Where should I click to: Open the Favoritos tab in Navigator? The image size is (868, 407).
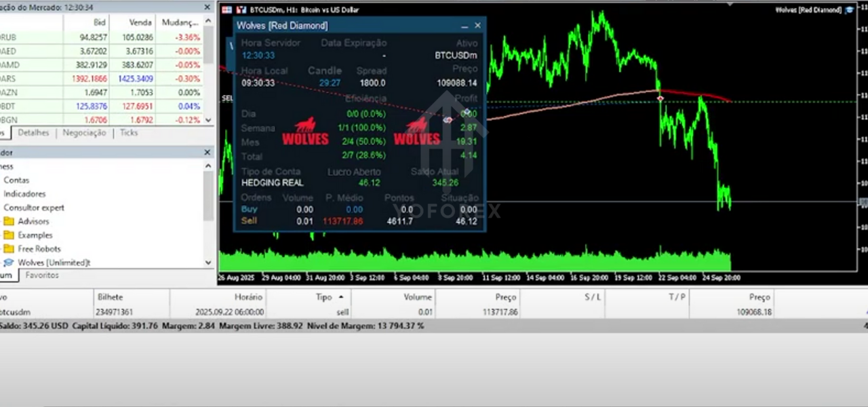pos(42,275)
